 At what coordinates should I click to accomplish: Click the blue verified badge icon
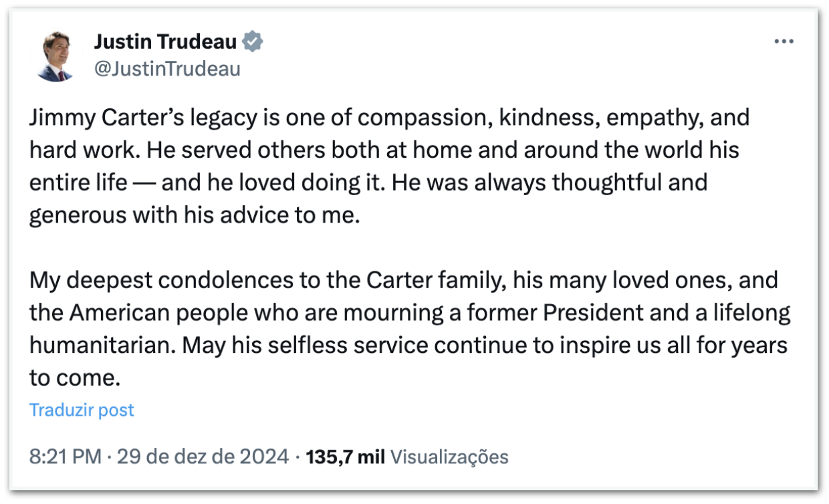tap(252, 42)
